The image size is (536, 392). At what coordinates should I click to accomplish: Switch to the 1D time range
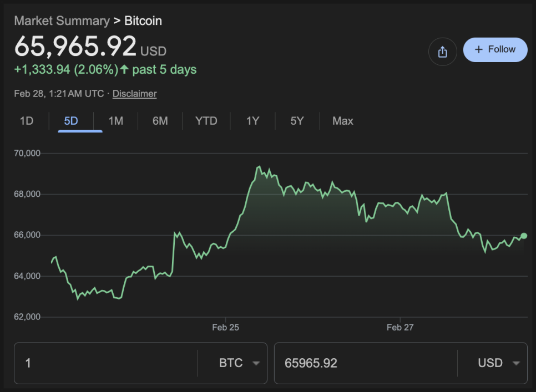(27, 121)
